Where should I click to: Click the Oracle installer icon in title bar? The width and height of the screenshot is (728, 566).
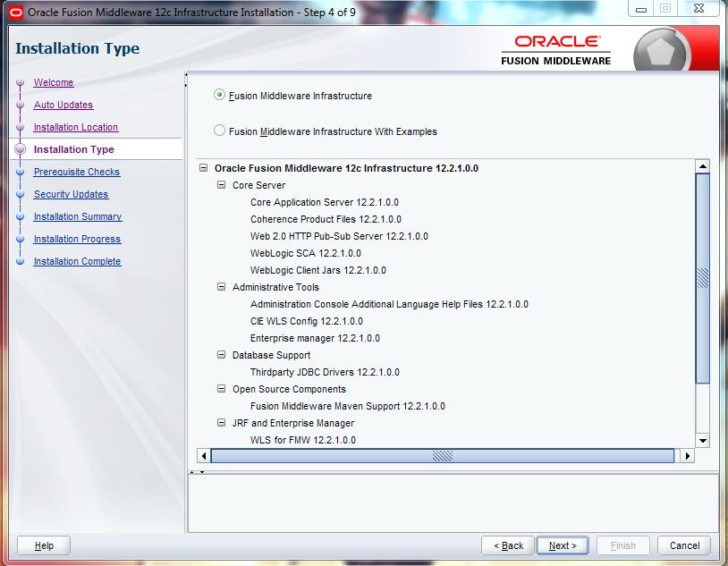[16, 13]
